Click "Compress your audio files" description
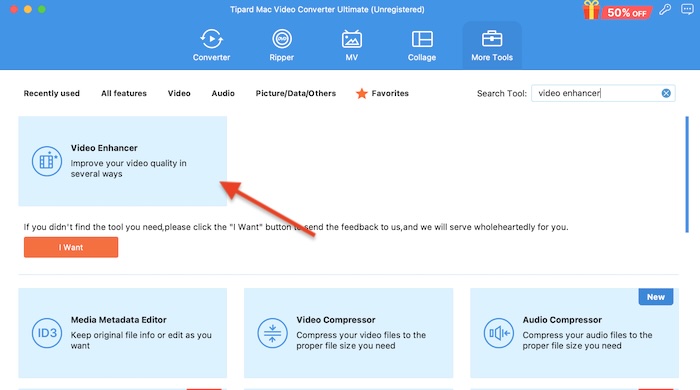The width and height of the screenshot is (700, 390). pos(588,340)
